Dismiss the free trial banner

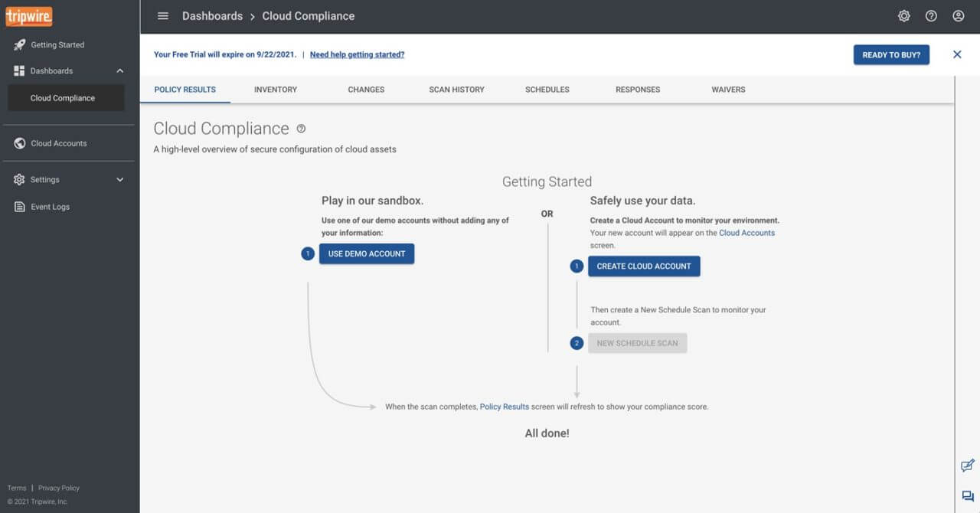(x=957, y=54)
